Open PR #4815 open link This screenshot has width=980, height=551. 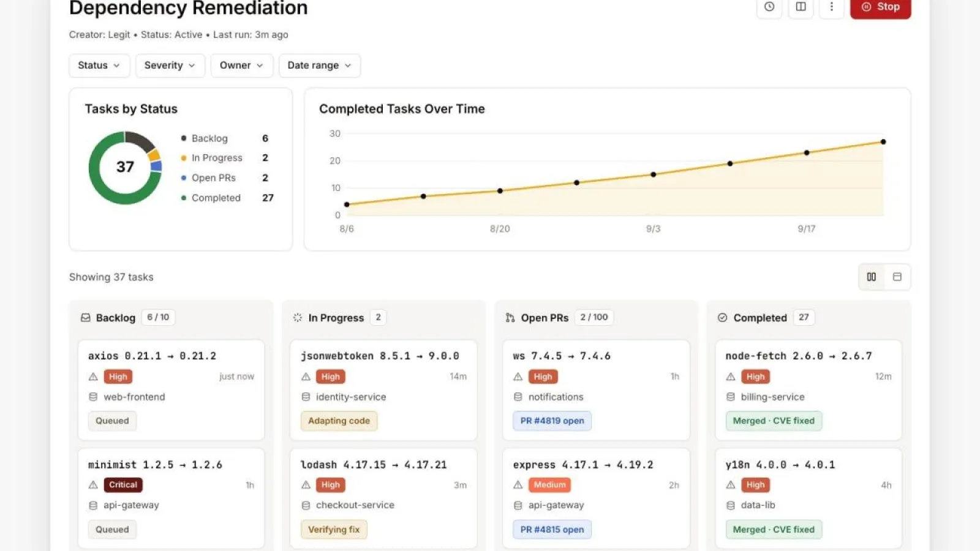(552, 530)
